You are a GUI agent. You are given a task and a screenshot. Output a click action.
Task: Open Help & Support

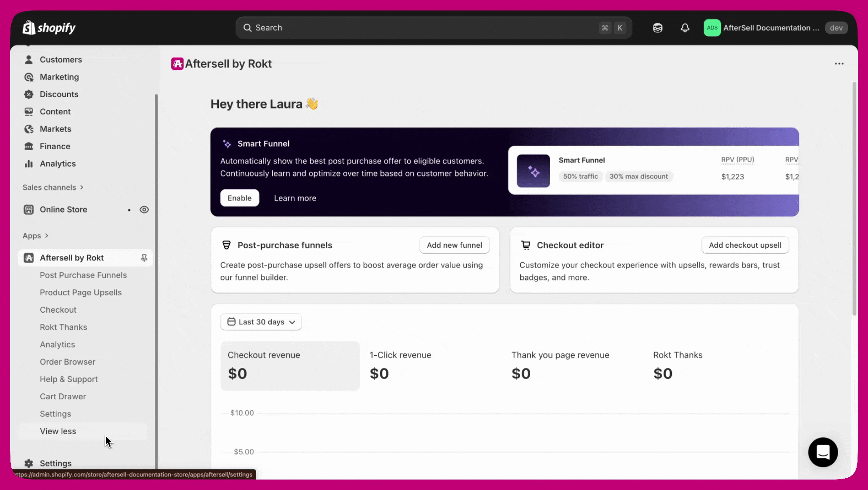coord(69,379)
